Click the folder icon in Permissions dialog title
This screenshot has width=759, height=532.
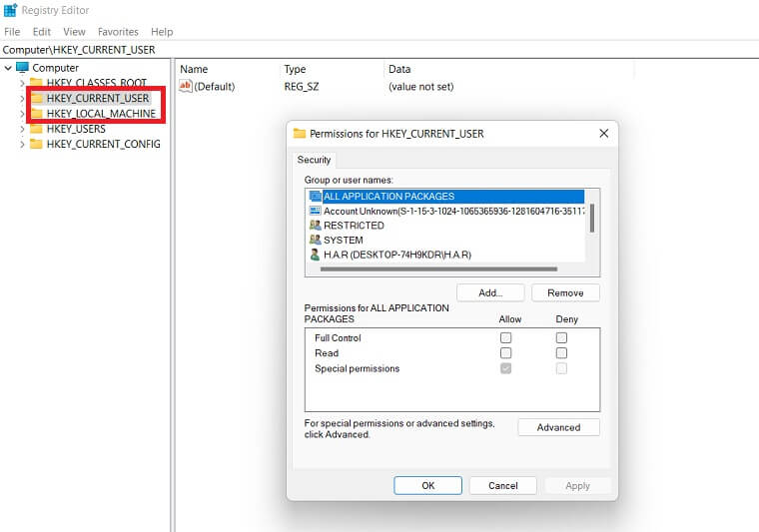pos(300,134)
